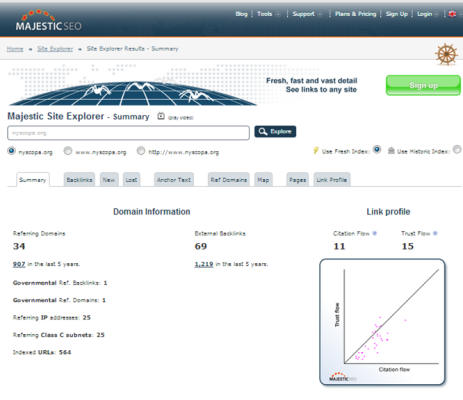Viewport: 463px width, 400px height.
Task: Click the Link profile heading
Action: pyautogui.click(x=388, y=212)
